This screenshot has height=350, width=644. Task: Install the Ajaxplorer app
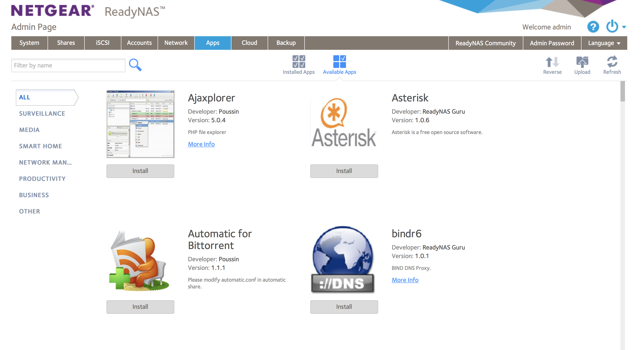coord(140,171)
